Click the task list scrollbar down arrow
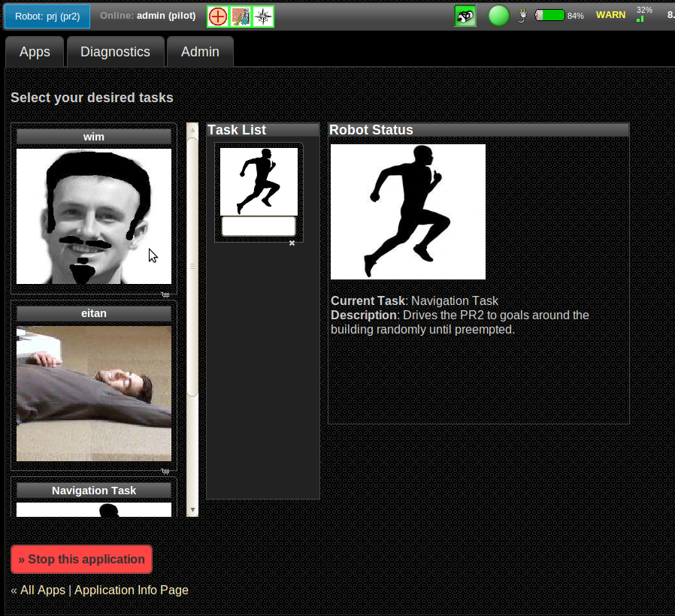Viewport: 675px width, 616px height. 192,510
